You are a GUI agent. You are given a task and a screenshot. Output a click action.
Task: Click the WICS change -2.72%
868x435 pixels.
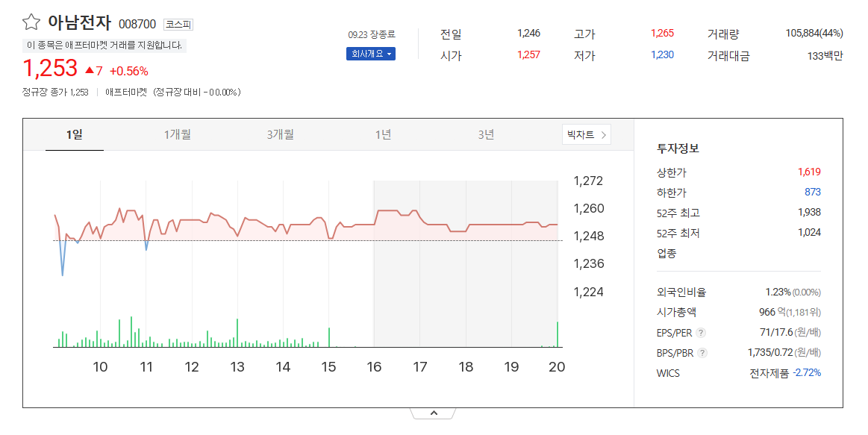coord(807,372)
